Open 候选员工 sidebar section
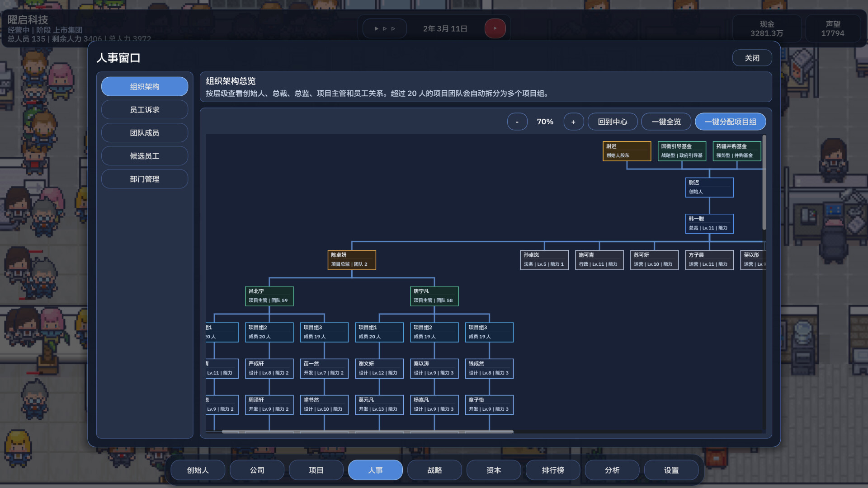 [145, 156]
